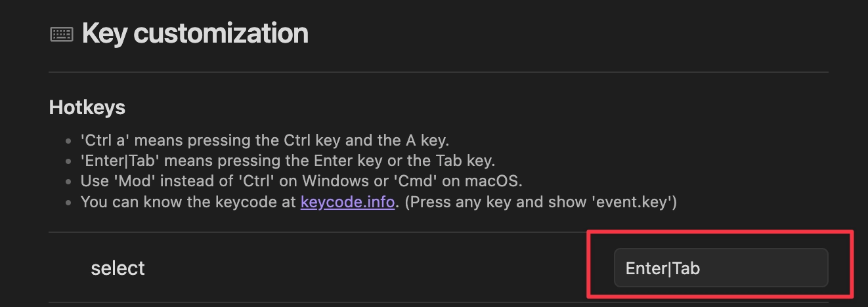Focus the select hotkey input field
Screen dimensions: 868x307
pos(720,268)
